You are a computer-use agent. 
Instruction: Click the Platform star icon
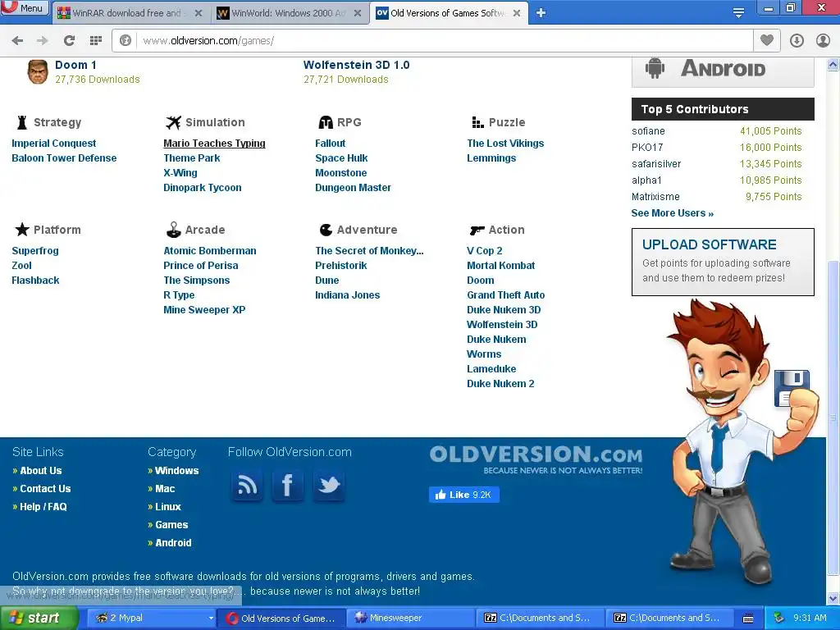(22, 230)
